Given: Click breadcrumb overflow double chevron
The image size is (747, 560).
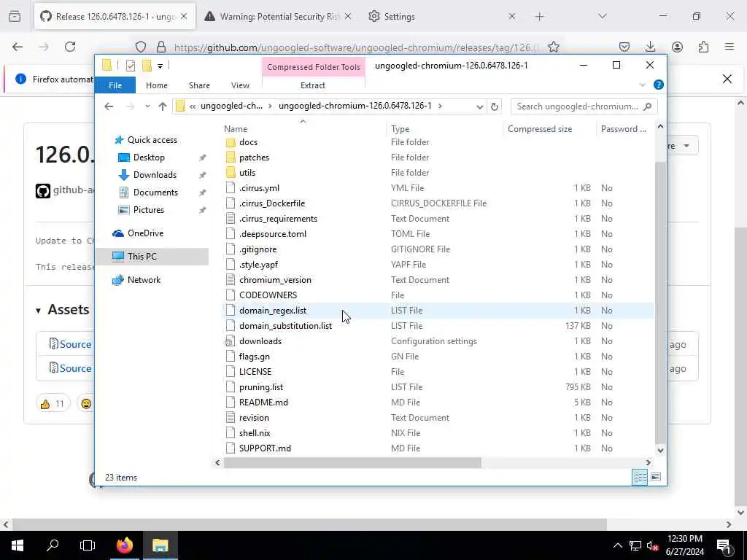Looking at the screenshot, I should click(x=193, y=106).
